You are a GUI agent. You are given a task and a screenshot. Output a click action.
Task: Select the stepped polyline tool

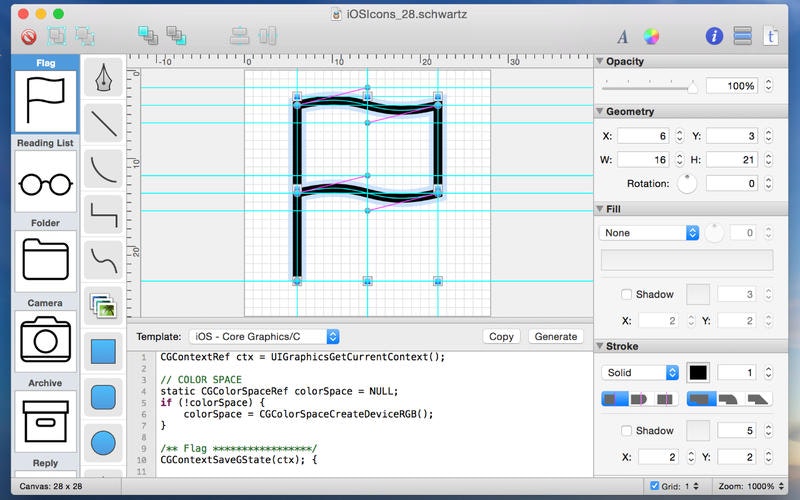tap(104, 215)
